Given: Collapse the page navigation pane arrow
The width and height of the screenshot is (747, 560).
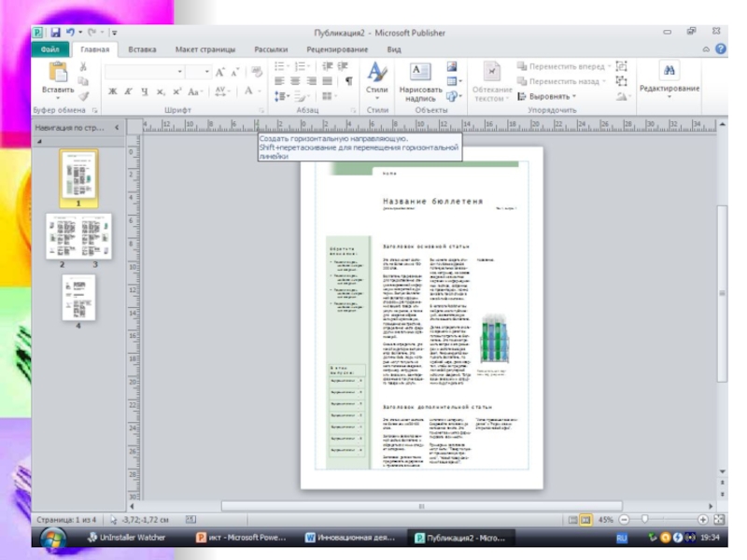Looking at the screenshot, I should click(x=116, y=128).
